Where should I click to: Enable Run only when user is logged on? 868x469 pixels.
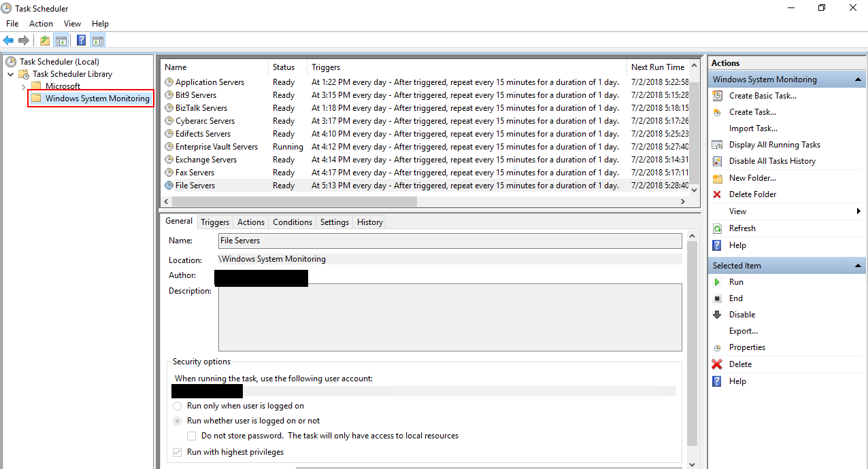pyautogui.click(x=177, y=406)
